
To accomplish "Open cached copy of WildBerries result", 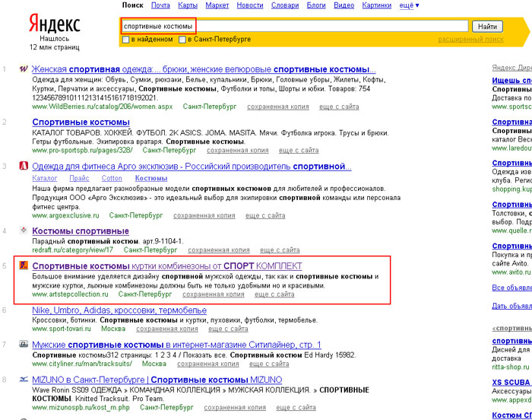I will [x=278, y=107].
